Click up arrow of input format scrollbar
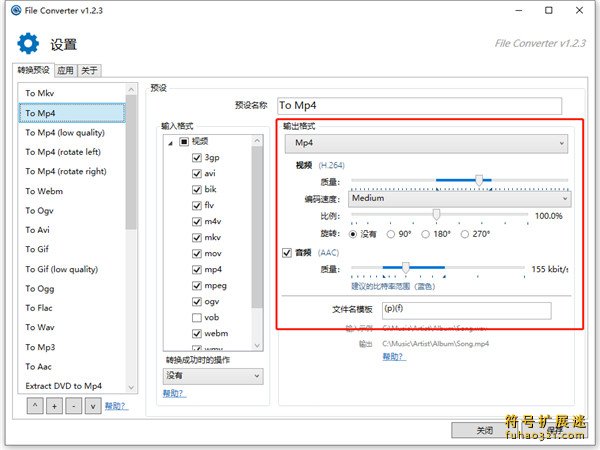Viewport: 600px width, 450px height. point(258,141)
